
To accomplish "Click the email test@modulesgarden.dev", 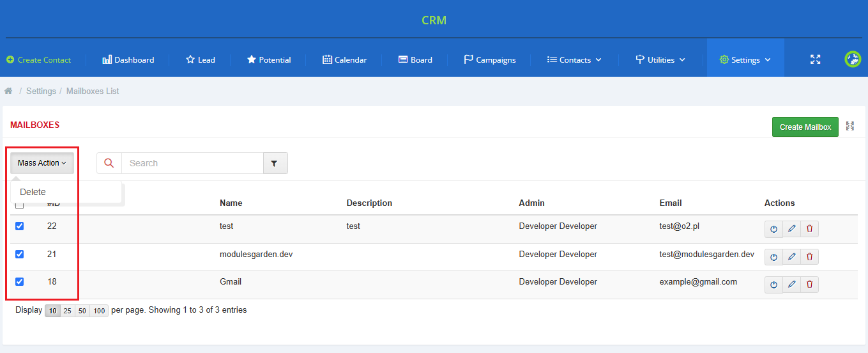I will coord(707,254).
